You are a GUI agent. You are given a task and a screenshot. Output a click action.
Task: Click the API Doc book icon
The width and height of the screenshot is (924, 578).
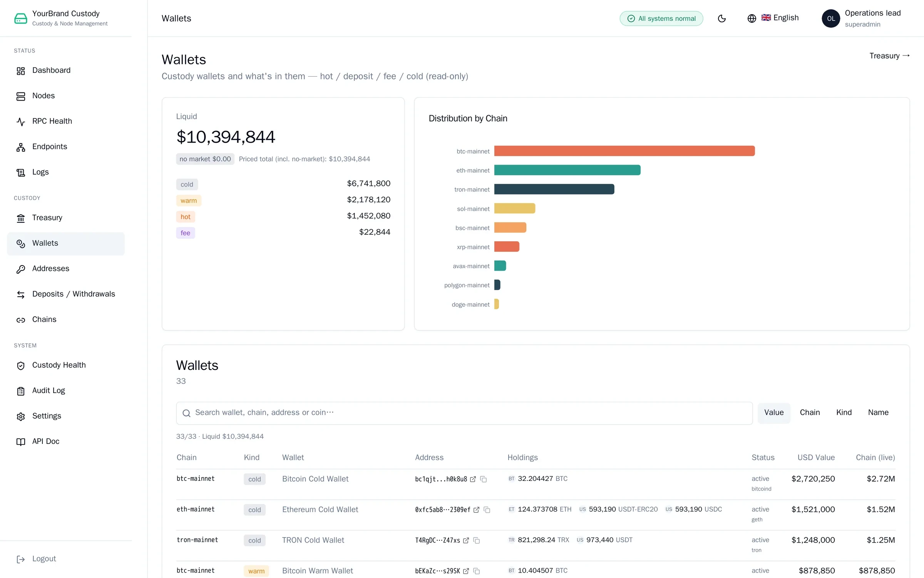(21, 442)
